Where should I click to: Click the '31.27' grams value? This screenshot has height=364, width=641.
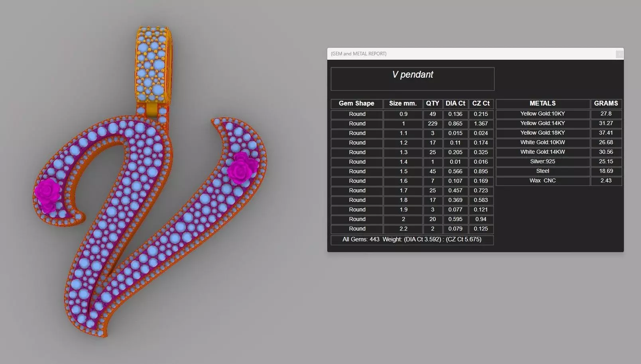tap(606, 123)
